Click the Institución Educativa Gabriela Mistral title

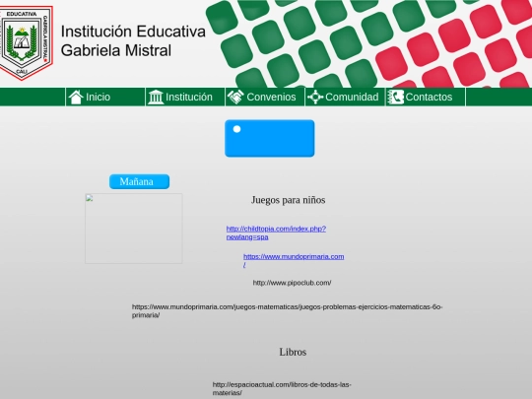[x=133, y=40]
